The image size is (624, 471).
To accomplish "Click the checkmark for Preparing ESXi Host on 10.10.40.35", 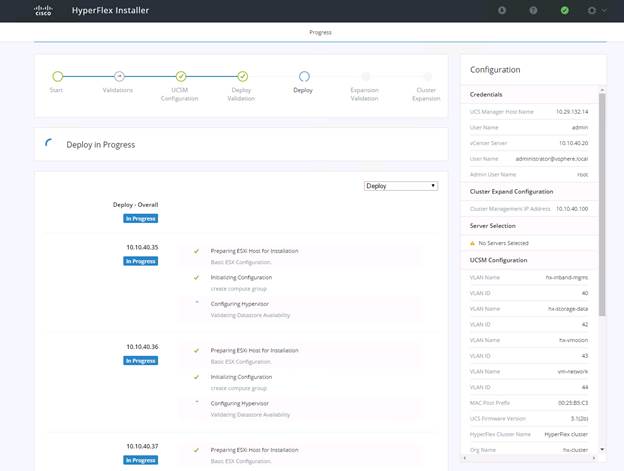I will pos(196,251).
